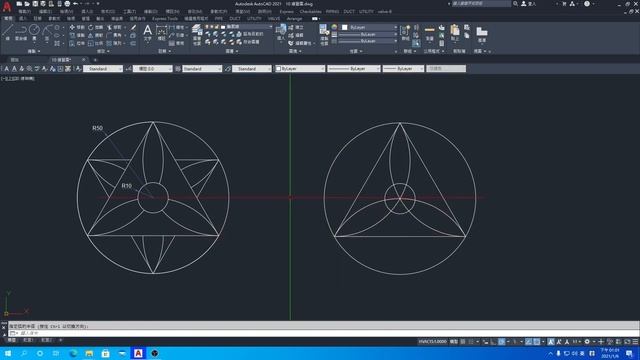640x360 pixels.
Task: Select the Circle tool
Action: (x=34, y=32)
